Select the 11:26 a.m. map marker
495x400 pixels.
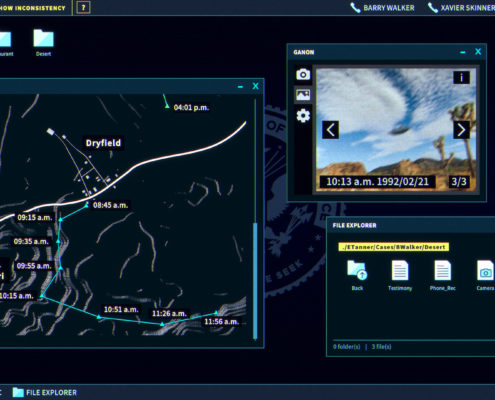click(x=162, y=324)
